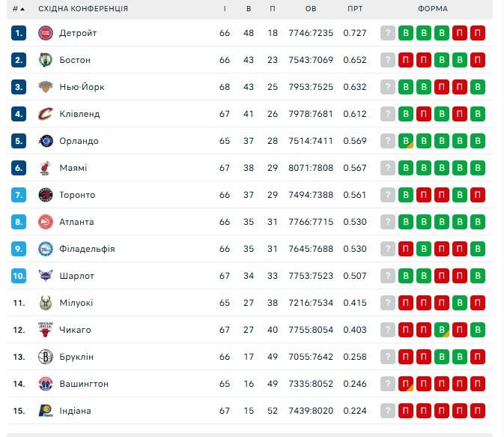
Task: Click the Toronto Raptors logo
Action: pos(46,195)
